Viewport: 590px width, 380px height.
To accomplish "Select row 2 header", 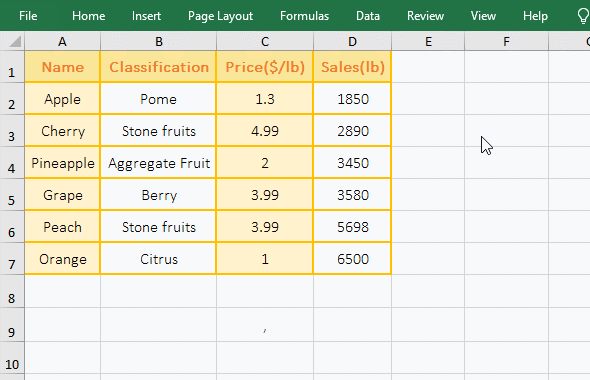I will point(12,99).
